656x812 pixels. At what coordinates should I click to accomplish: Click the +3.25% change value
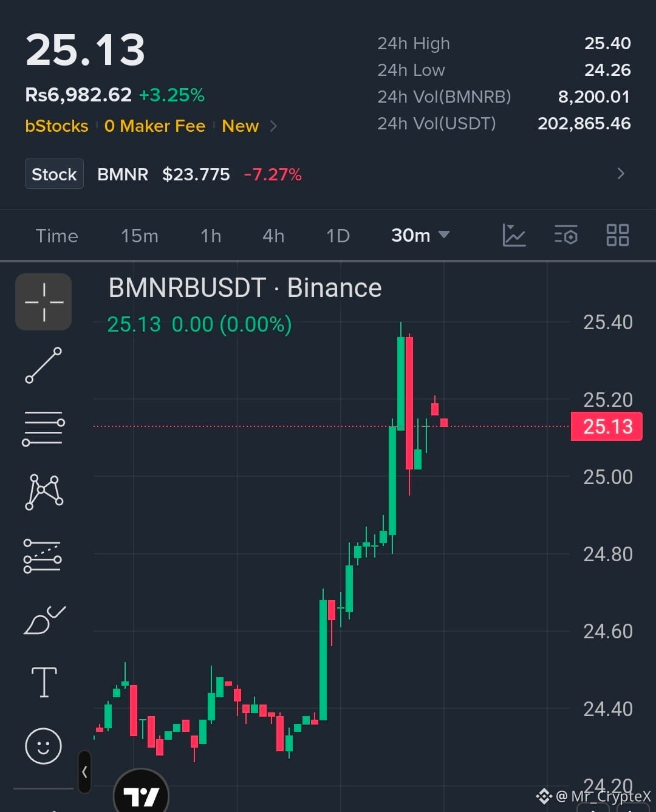(172, 95)
